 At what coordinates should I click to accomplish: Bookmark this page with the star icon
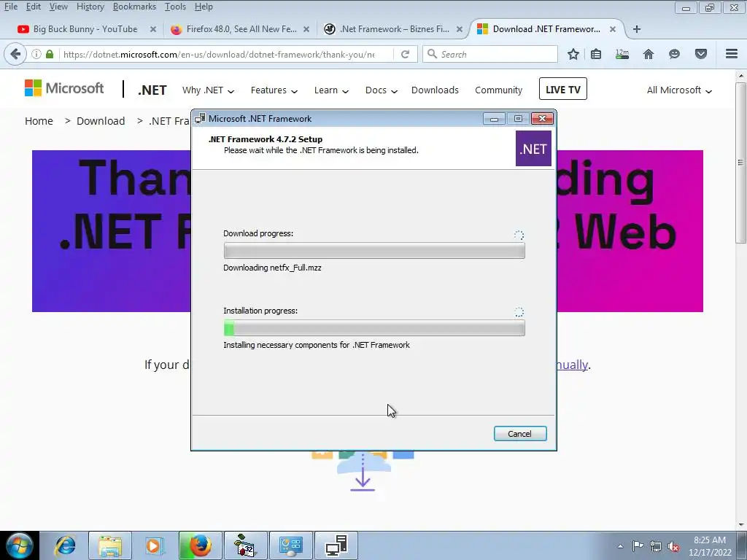(573, 54)
